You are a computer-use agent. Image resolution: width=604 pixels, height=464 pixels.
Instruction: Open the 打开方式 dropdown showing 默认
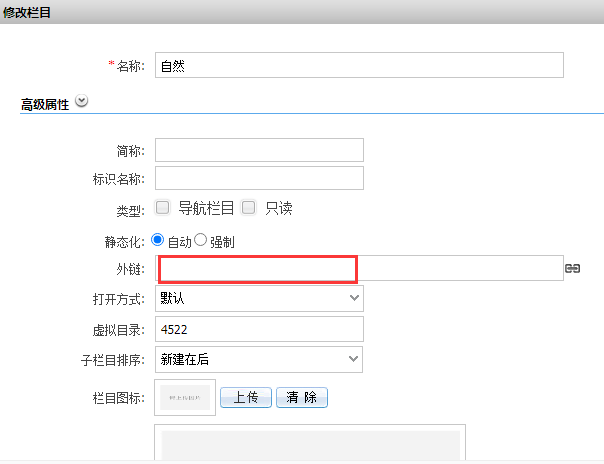259,298
